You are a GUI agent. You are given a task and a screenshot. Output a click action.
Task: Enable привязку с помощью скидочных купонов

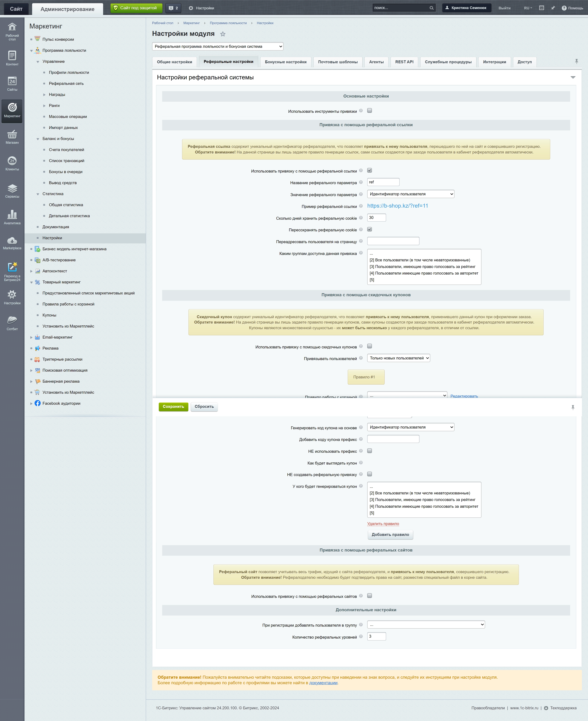(x=369, y=346)
